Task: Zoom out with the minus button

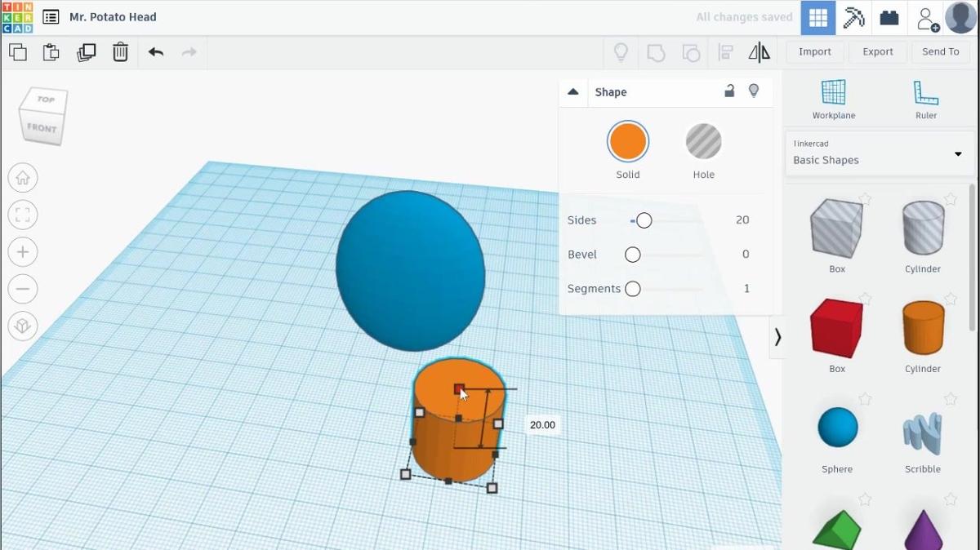Action: click(23, 289)
